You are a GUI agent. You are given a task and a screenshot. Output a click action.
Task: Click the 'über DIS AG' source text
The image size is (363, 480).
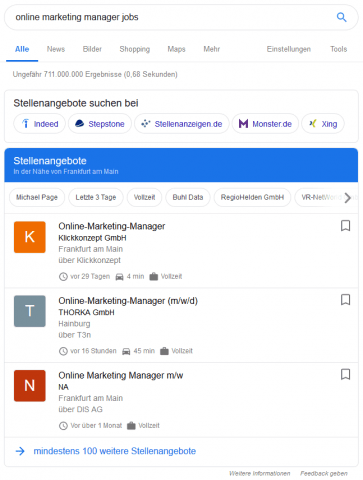point(80,409)
